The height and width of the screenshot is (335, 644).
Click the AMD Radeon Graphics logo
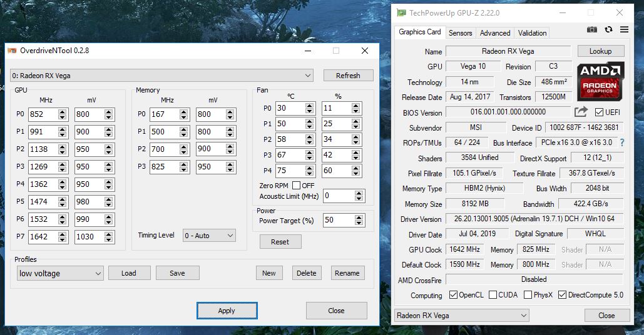point(600,81)
